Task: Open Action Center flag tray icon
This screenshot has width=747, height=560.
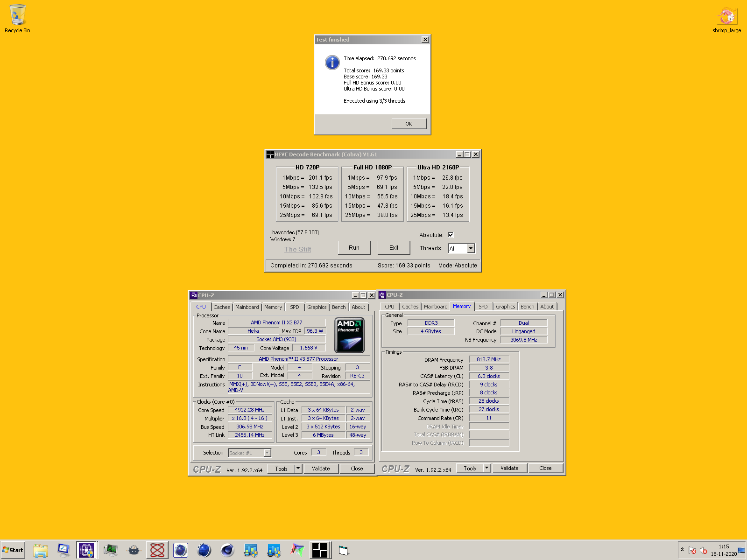Action: pos(692,551)
